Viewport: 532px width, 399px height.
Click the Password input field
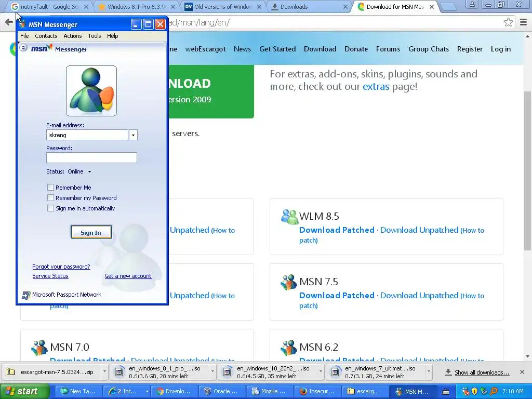[91, 158]
